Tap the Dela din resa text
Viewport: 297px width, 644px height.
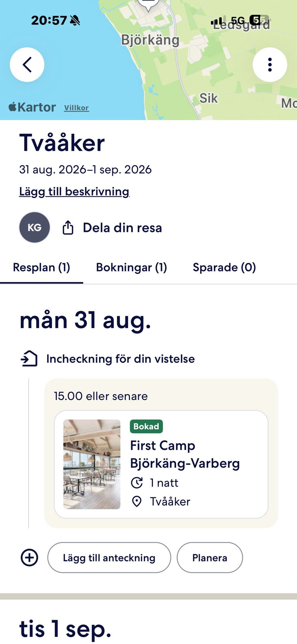[123, 228]
